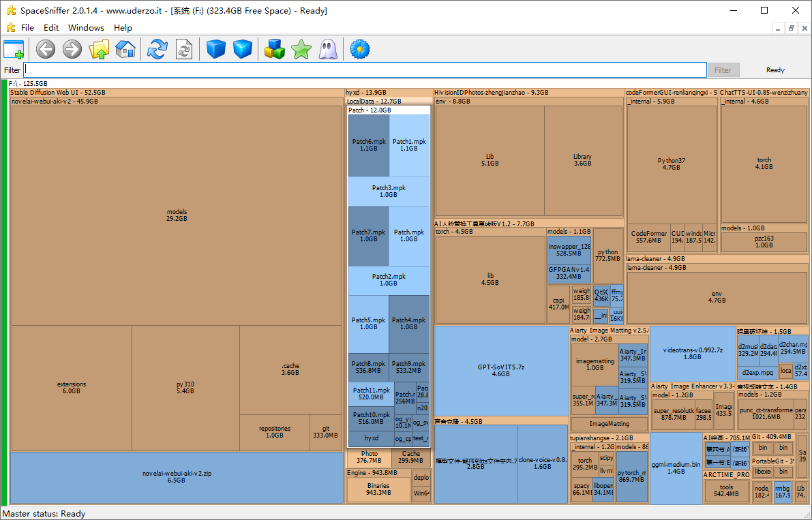Go up one folder level
The width and height of the screenshot is (812, 520).
(98, 49)
